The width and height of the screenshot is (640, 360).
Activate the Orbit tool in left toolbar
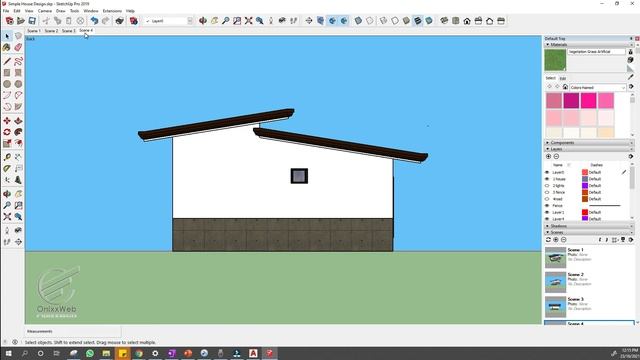(x=7, y=194)
